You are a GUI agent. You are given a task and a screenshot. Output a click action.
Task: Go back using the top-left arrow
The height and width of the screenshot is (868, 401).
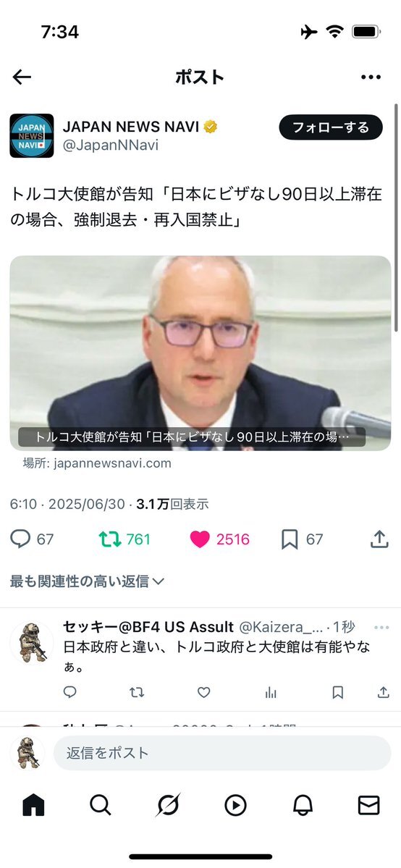pos(22,77)
